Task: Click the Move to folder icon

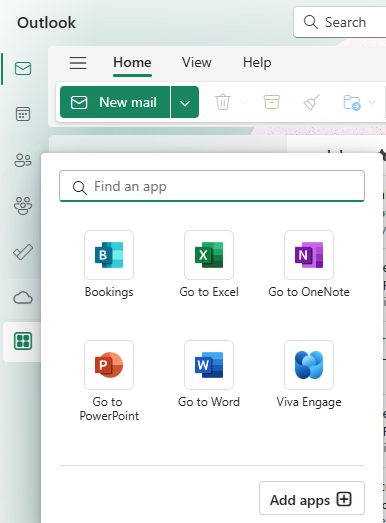Action: (x=352, y=102)
